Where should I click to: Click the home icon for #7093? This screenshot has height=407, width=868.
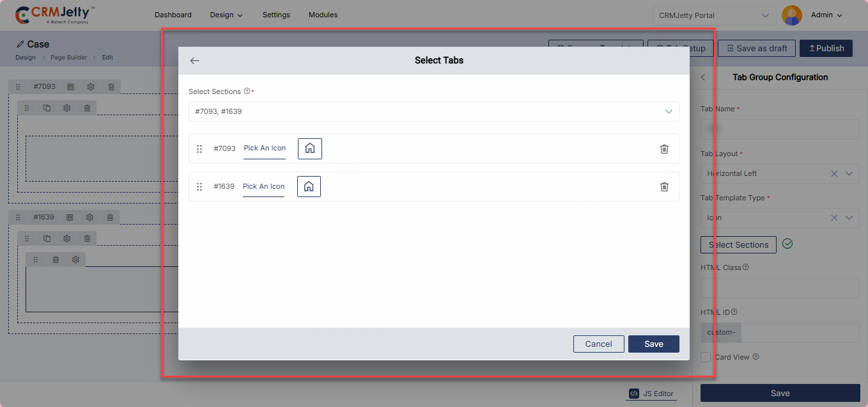(x=310, y=148)
